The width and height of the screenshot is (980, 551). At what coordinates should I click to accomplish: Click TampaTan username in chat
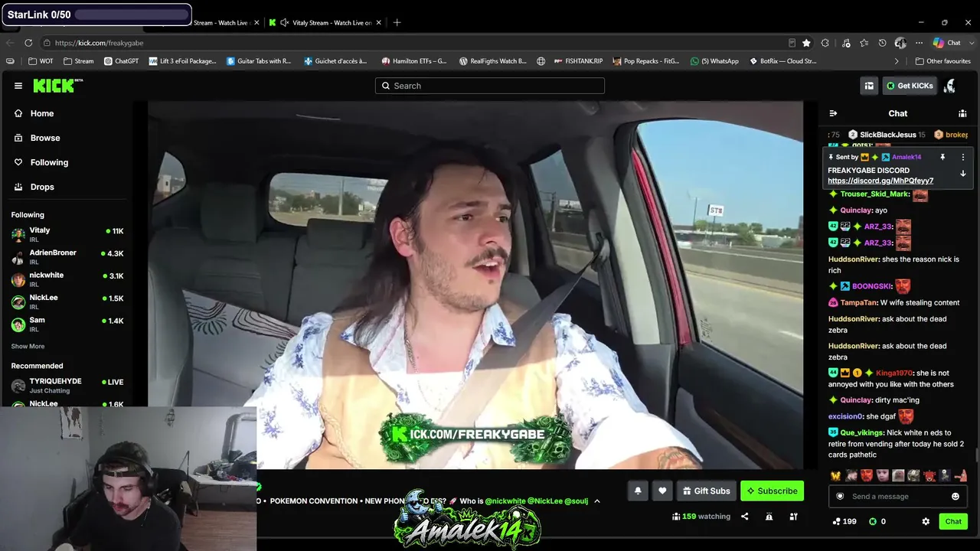coord(859,303)
